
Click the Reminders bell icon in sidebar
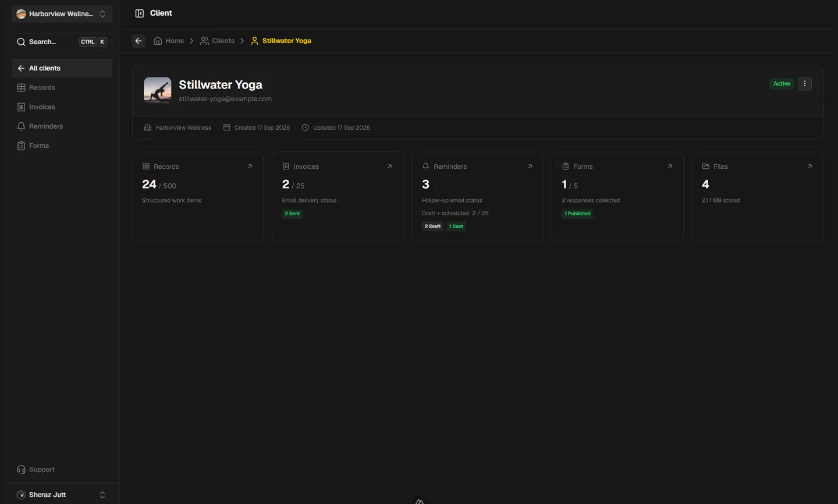[x=21, y=126]
